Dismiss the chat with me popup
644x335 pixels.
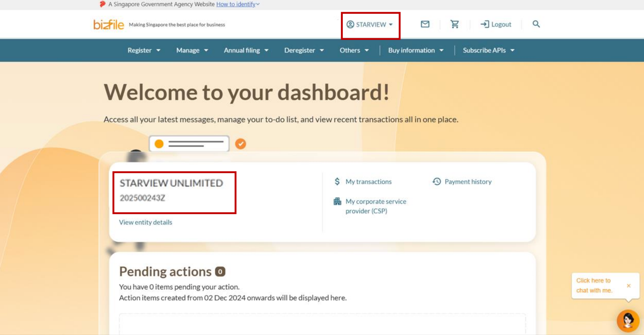(x=628, y=286)
